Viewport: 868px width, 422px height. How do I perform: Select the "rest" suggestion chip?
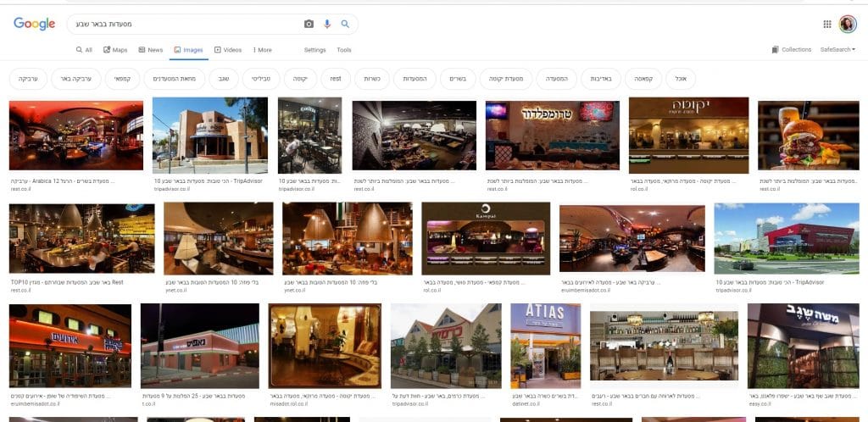click(336, 79)
